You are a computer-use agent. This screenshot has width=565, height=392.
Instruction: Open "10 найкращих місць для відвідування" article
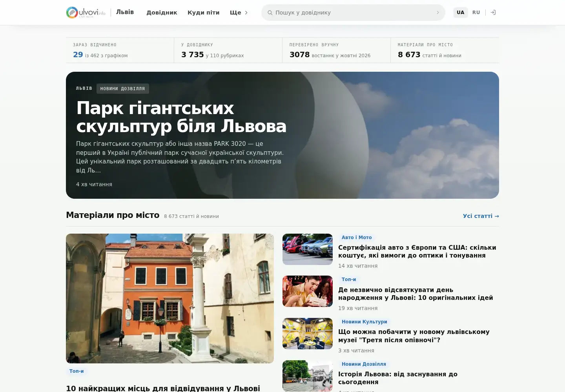click(163, 388)
